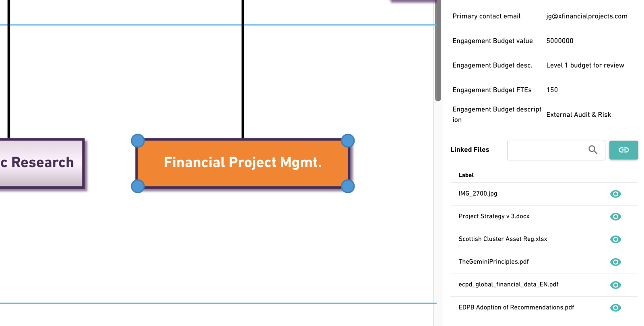View IMG_2700.jpg with its eye icon
The width and height of the screenshot is (644, 326).
coord(615,194)
